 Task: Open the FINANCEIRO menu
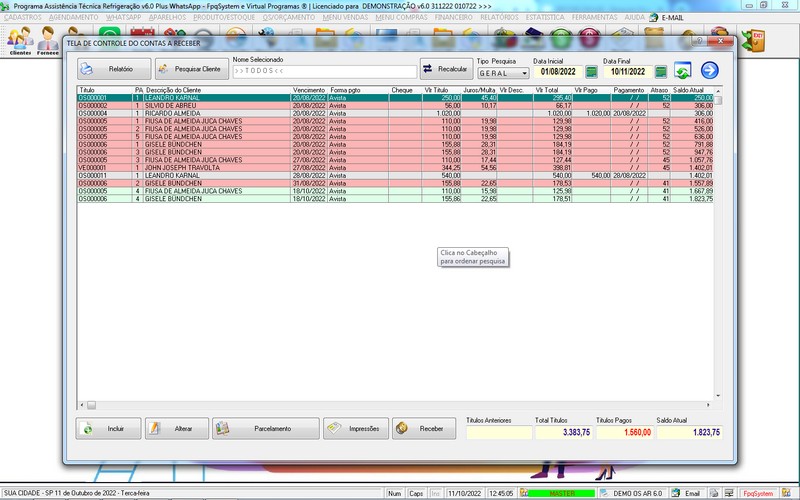[x=455, y=18]
